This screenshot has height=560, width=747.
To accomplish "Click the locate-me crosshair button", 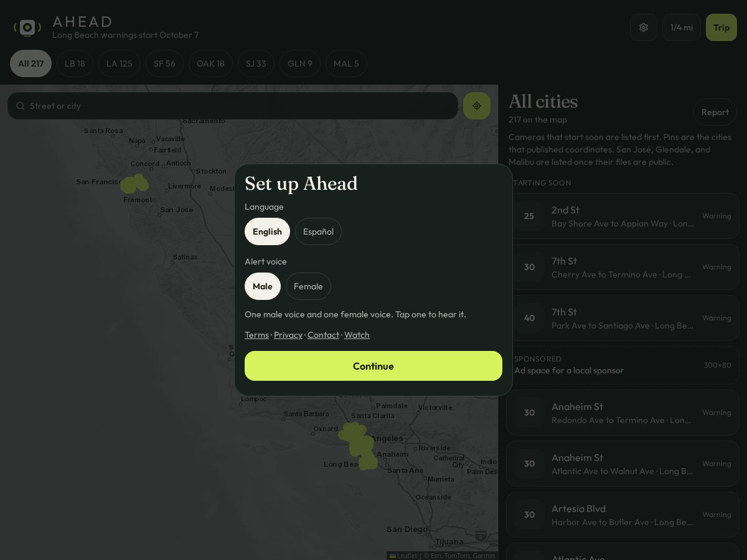I will (x=477, y=106).
